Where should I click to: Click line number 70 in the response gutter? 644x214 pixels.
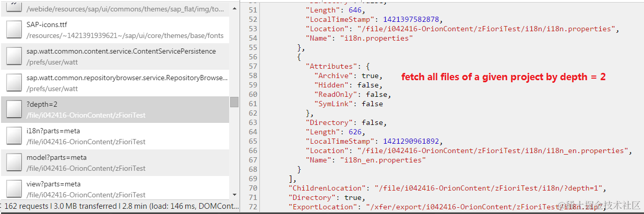click(253, 188)
